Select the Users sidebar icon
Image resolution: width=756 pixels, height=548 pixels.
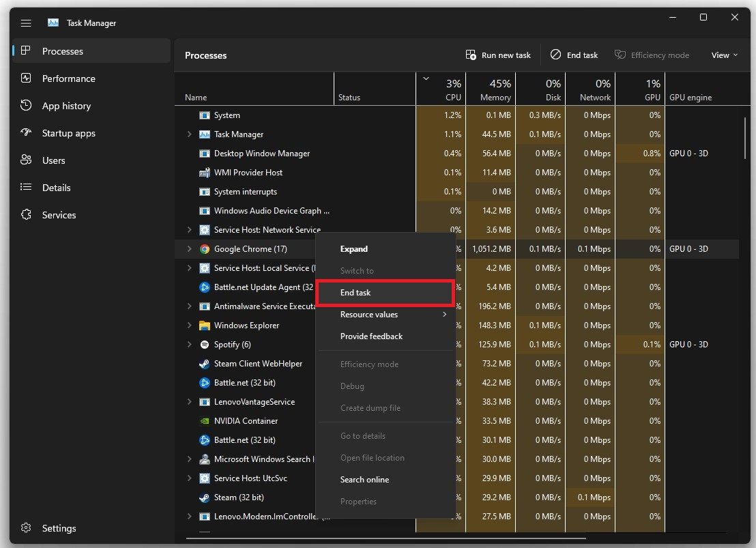click(x=26, y=160)
